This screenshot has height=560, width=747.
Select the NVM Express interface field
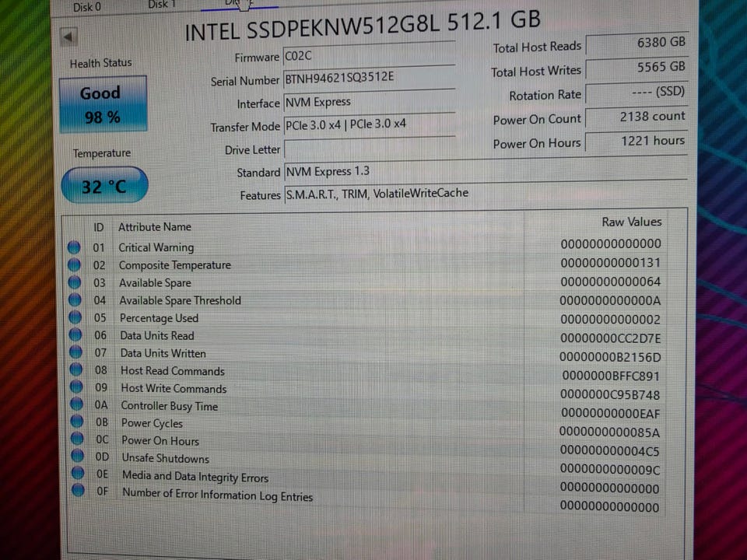(x=369, y=101)
